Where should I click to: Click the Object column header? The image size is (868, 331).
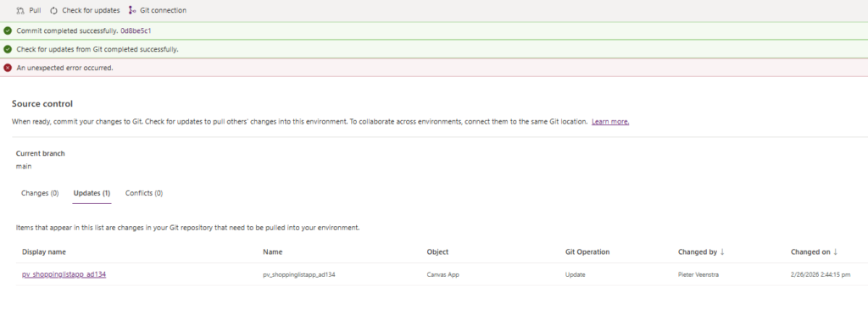[x=437, y=252]
